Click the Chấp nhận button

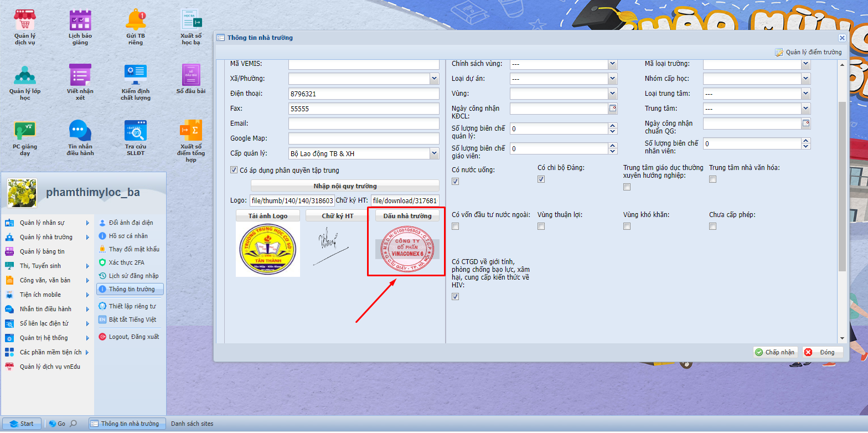(x=775, y=352)
